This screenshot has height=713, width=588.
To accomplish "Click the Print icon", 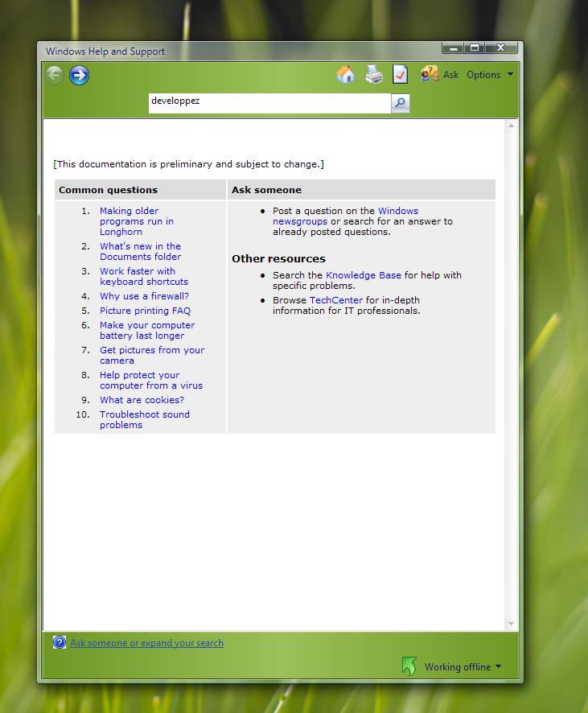I will click(374, 75).
